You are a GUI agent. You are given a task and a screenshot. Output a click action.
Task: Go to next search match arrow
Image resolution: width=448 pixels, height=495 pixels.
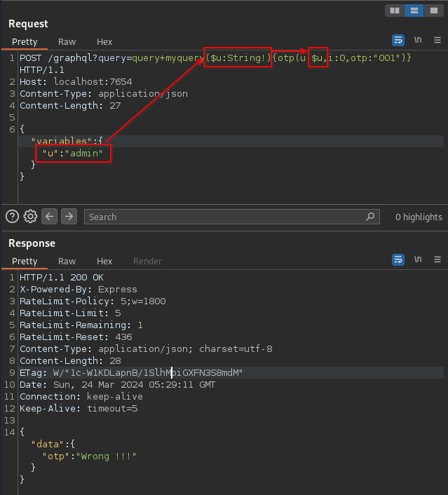tap(69, 217)
